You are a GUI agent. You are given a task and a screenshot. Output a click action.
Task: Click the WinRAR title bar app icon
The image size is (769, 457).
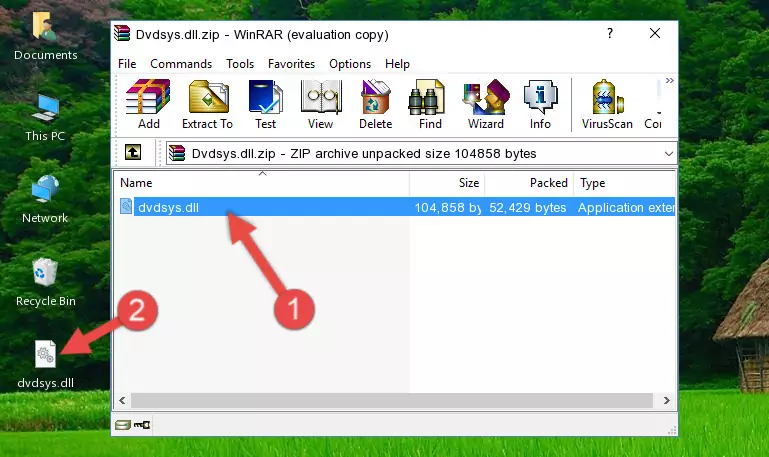pos(122,33)
